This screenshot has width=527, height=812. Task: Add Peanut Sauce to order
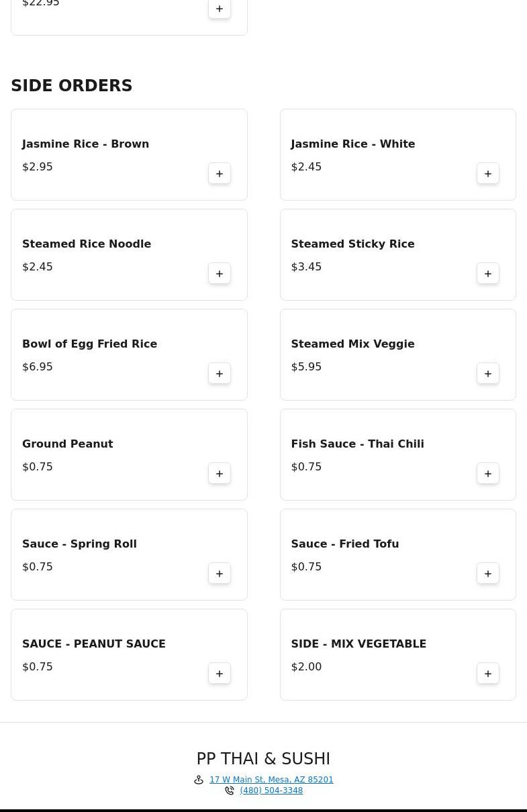pos(220,674)
